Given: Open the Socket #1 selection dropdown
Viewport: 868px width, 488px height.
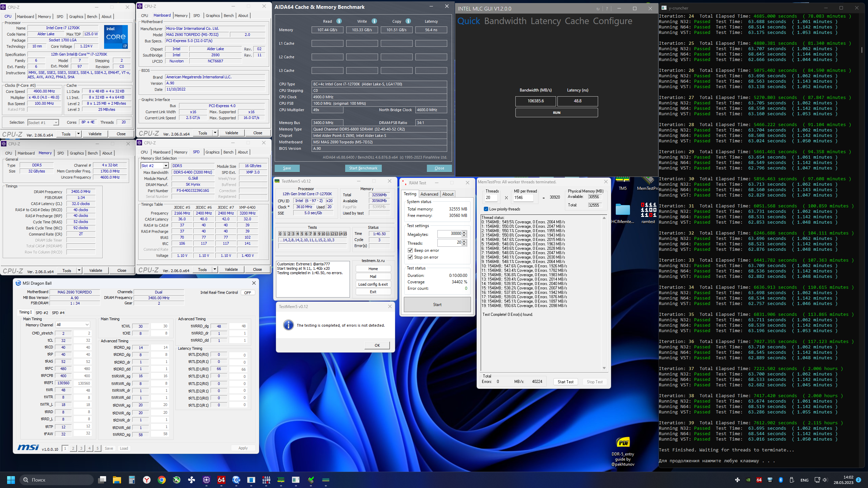Looking at the screenshot, I should coord(56,123).
